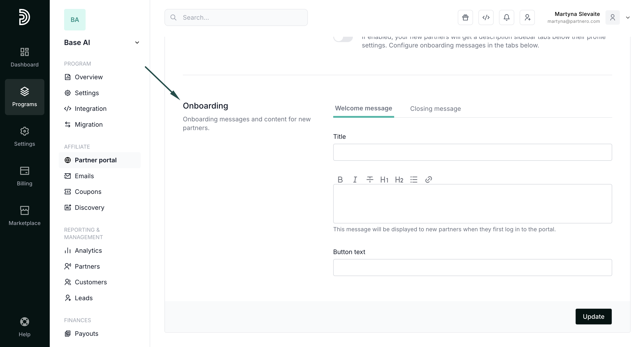Toggle the partially hidden onboarding switch
The width and height of the screenshot is (644, 347).
tap(343, 39)
